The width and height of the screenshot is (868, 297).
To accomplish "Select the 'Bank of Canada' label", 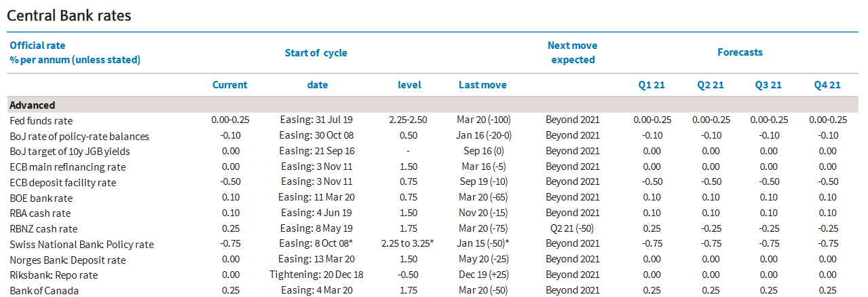I will pos(44,291).
